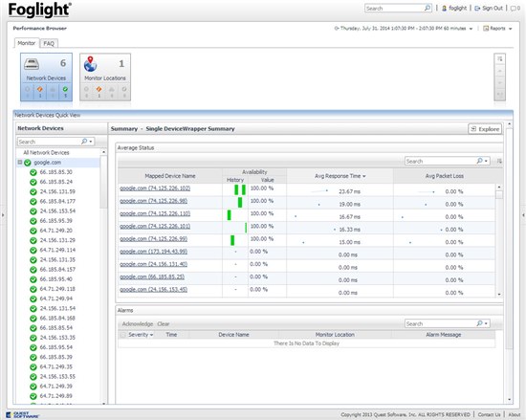Open google.com (74.125.226.102) link
The image size is (526, 420).
(155, 188)
